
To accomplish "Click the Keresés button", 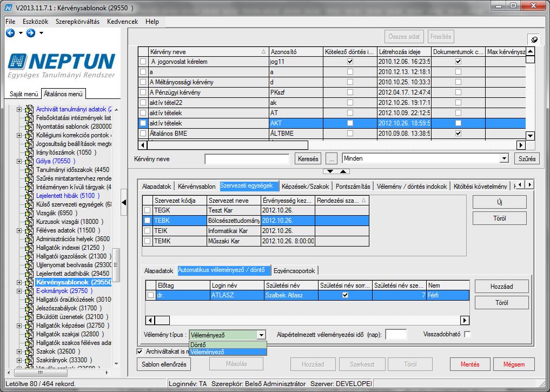I will 308,159.
